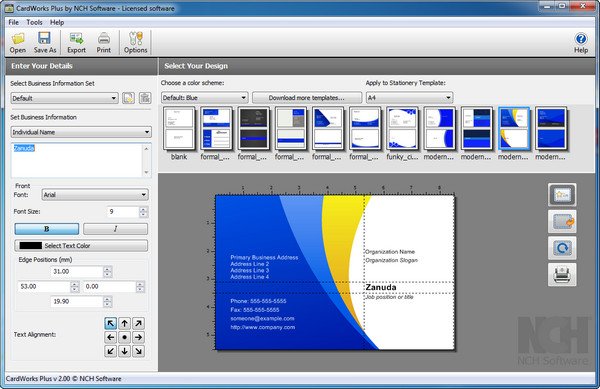Select the bottom-center text alignment arrow
Viewport: 600px width, 389px height.
tap(124, 351)
